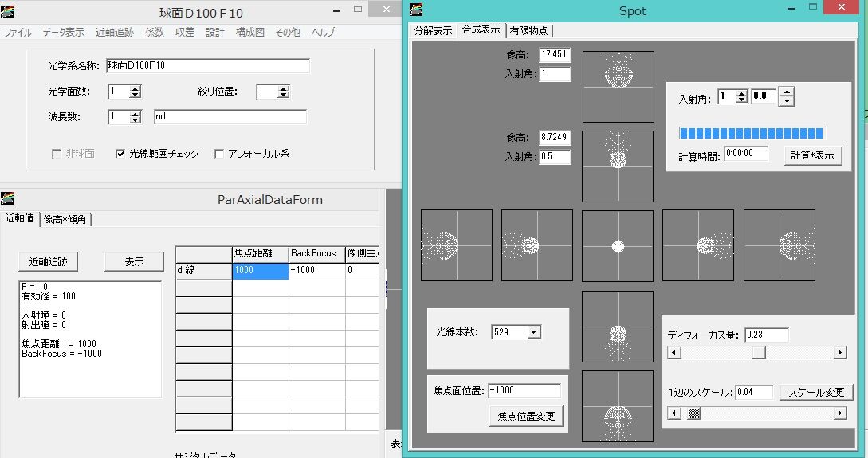Select the bottom spot diagram thumbnail
Viewport: 868px width, 458px height.
tap(618, 406)
